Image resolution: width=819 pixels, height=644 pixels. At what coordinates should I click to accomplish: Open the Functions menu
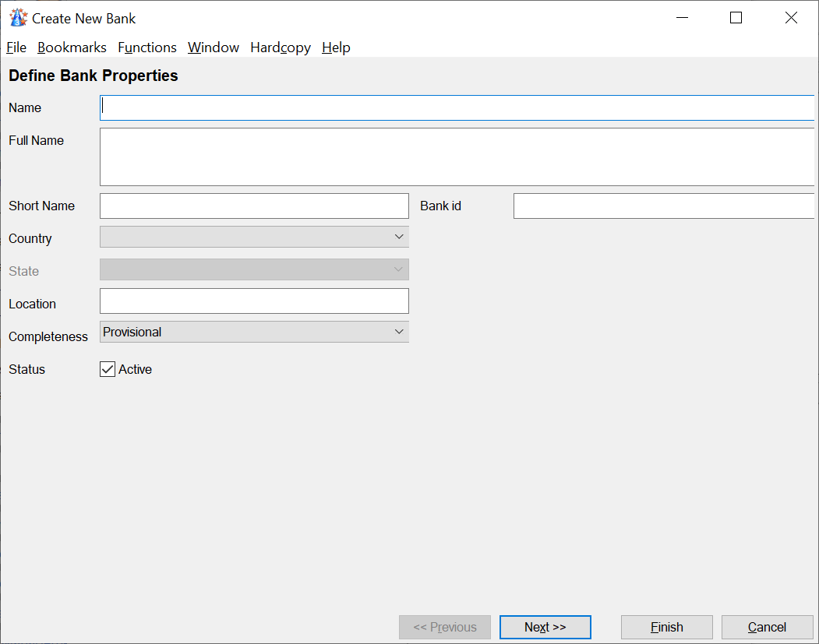click(x=147, y=48)
